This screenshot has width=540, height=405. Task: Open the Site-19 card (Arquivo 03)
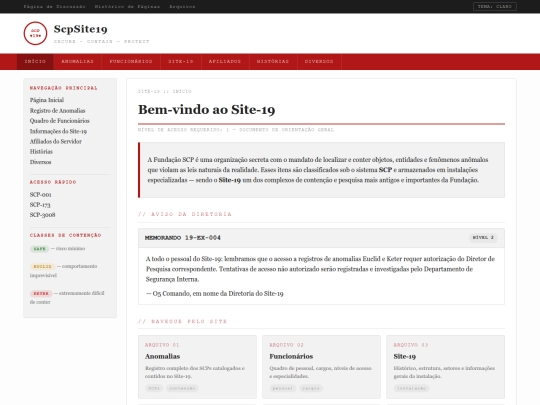pos(445,367)
